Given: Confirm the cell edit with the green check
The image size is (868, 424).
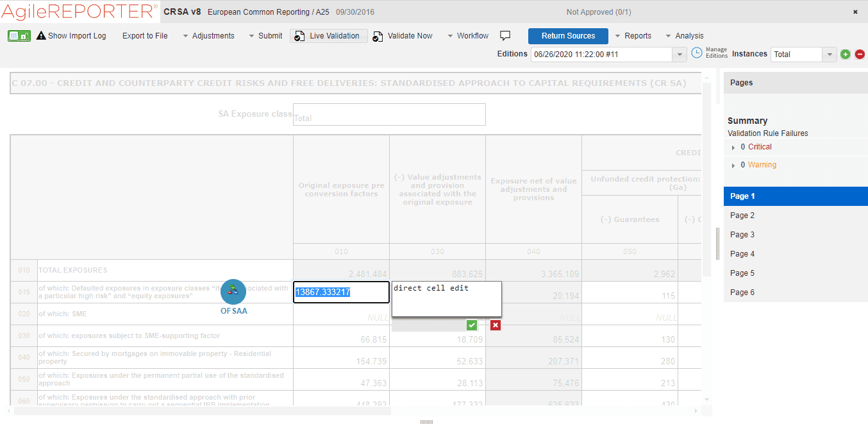Looking at the screenshot, I should pos(472,325).
